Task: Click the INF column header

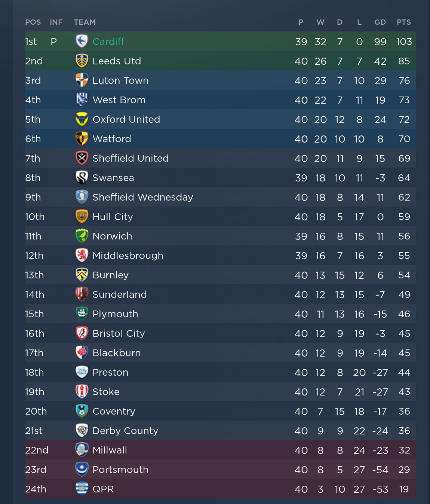Action: [56, 22]
